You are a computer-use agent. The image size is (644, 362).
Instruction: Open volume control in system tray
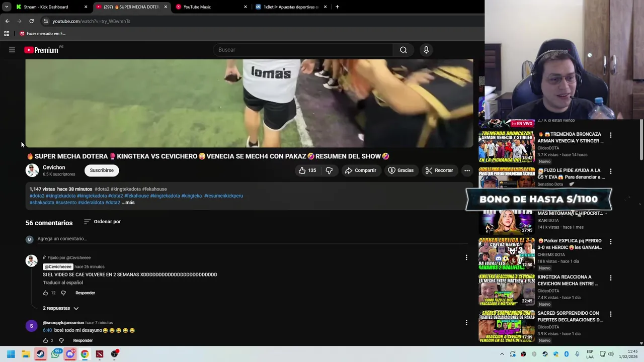pyautogui.click(x=611, y=354)
